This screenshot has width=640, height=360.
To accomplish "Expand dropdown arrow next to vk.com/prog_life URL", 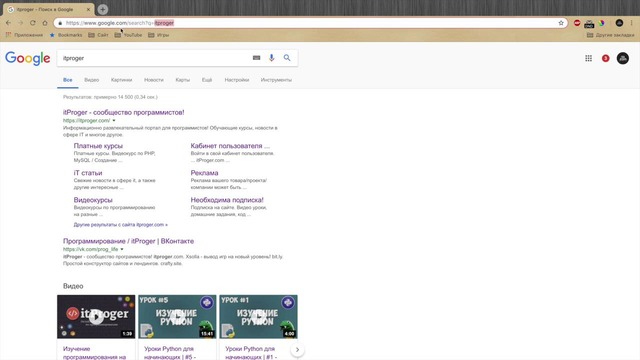I will tap(122, 249).
